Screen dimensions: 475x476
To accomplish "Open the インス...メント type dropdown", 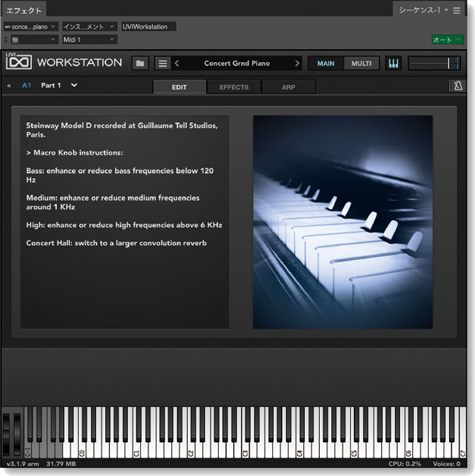I will pyautogui.click(x=89, y=27).
